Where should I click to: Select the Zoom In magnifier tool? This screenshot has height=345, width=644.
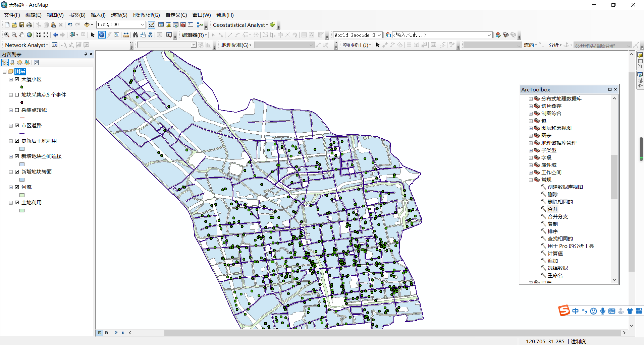[x=7, y=35]
